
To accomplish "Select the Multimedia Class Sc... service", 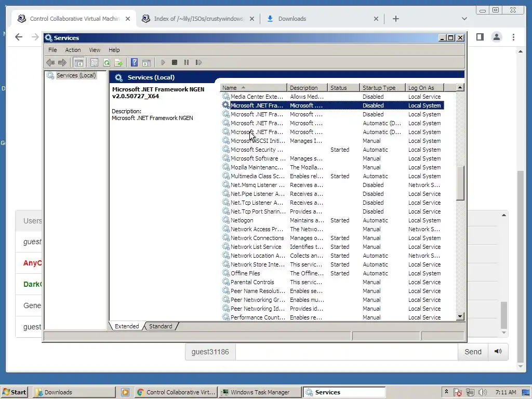I will (x=332, y=176).
